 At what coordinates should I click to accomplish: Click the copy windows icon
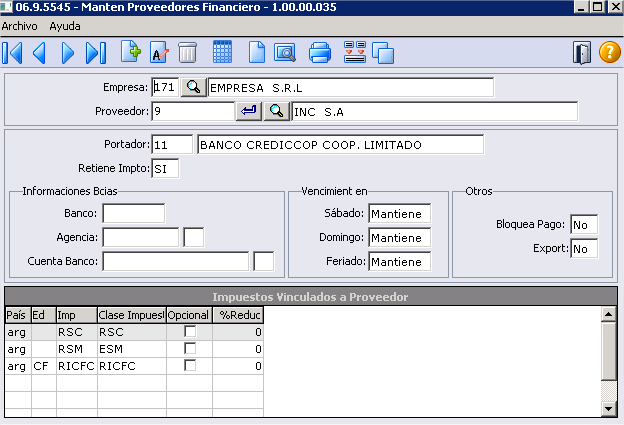click(383, 53)
